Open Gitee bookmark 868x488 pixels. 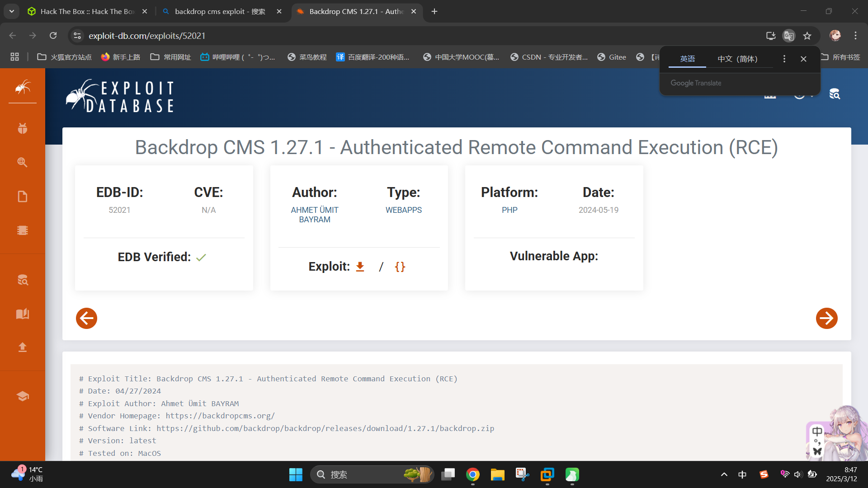point(612,57)
